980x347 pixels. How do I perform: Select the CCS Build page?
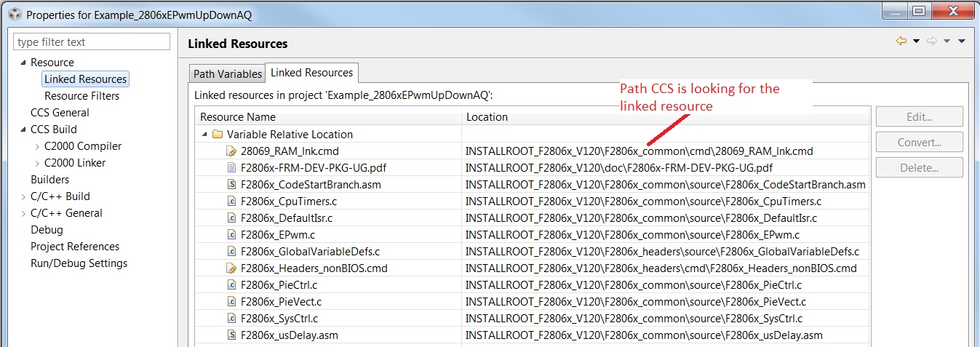coord(53,129)
